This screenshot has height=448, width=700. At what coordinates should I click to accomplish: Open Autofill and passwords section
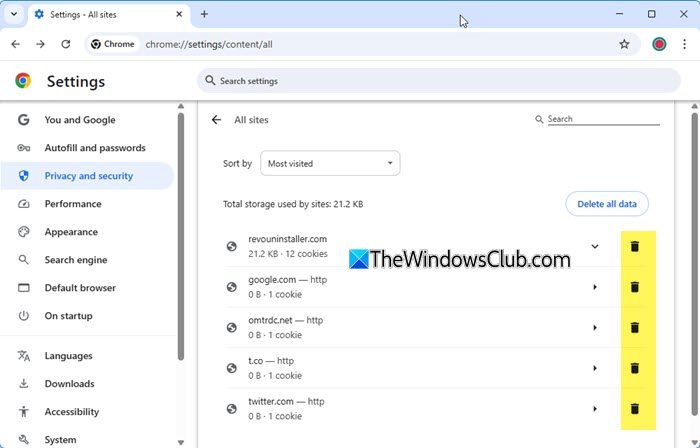coord(87,148)
